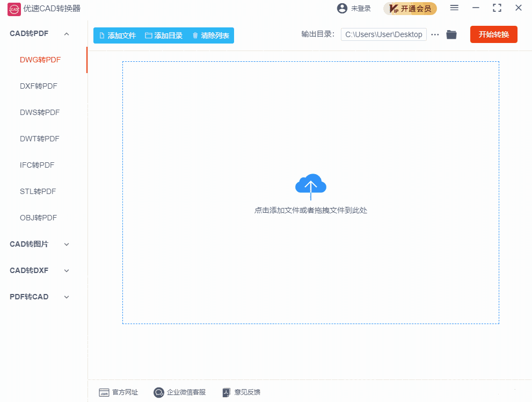Click the CAD转图片 category header
Viewport: 532px width, 402px height.
tap(29, 244)
